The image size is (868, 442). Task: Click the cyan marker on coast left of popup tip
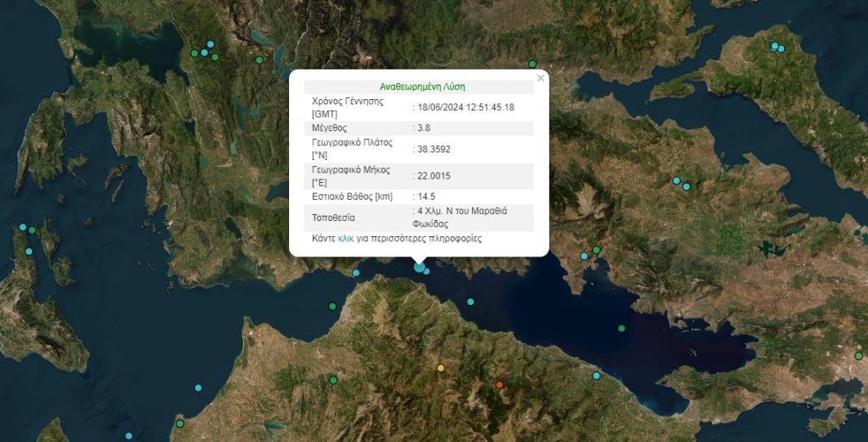tap(356, 273)
